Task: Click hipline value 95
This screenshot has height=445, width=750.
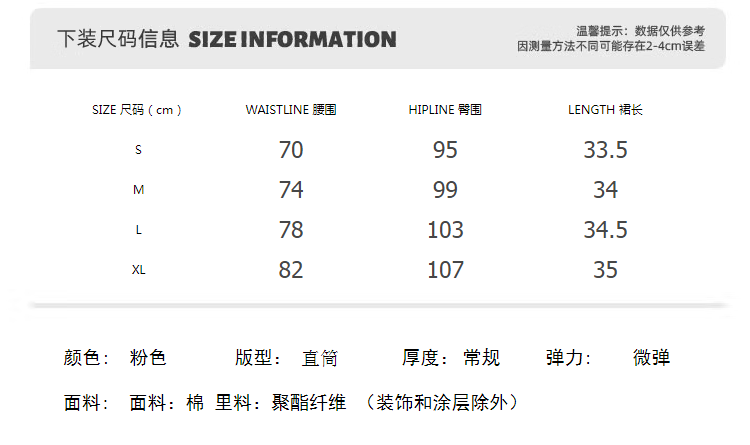Action: tap(445, 150)
